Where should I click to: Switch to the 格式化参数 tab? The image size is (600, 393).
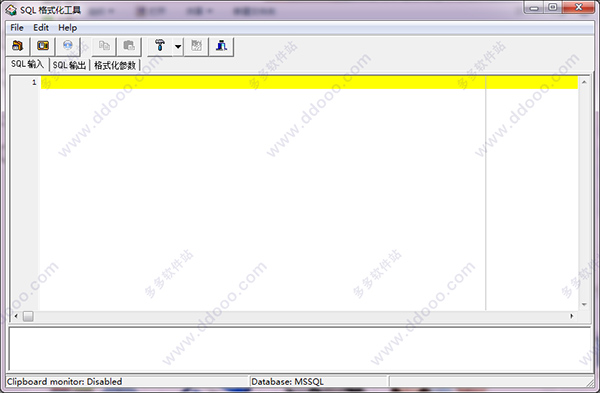(115, 65)
